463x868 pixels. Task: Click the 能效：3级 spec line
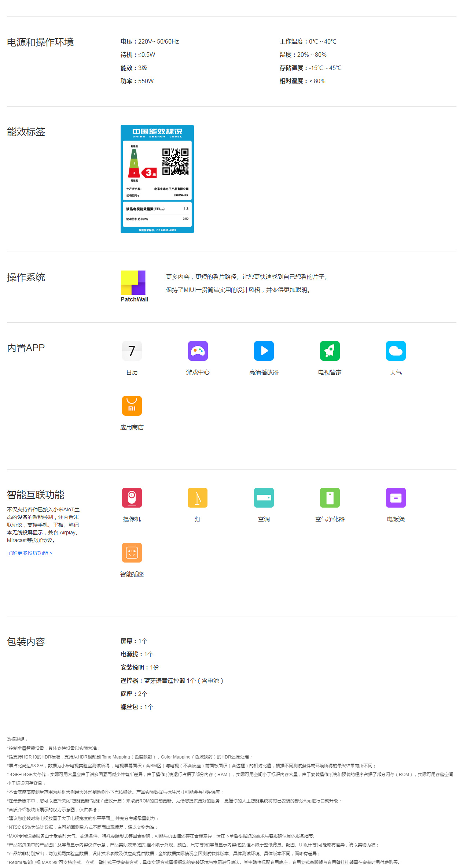tap(134, 68)
